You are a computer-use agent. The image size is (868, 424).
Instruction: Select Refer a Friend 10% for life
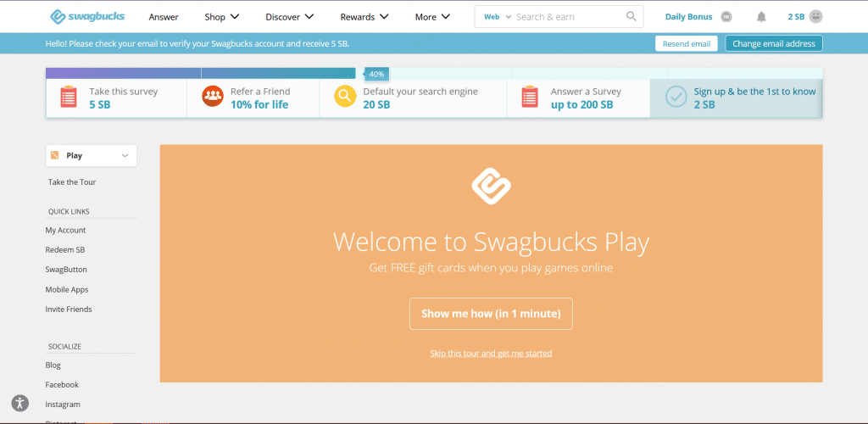[x=253, y=98]
